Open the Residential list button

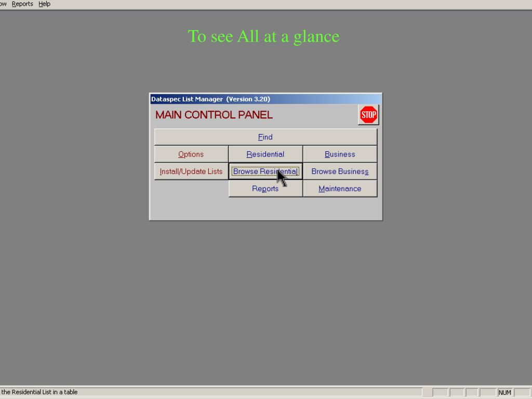pyautogui.click(x=265, y=154)
